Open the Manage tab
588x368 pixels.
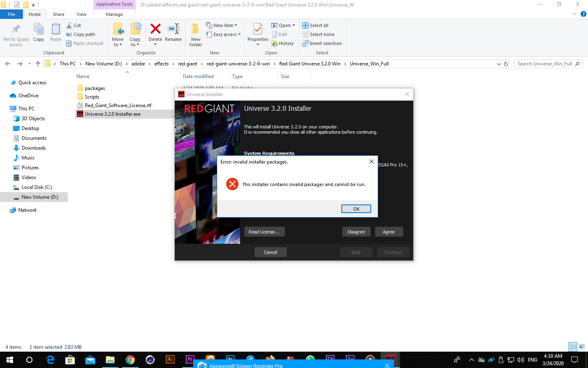tap(114, 14)
